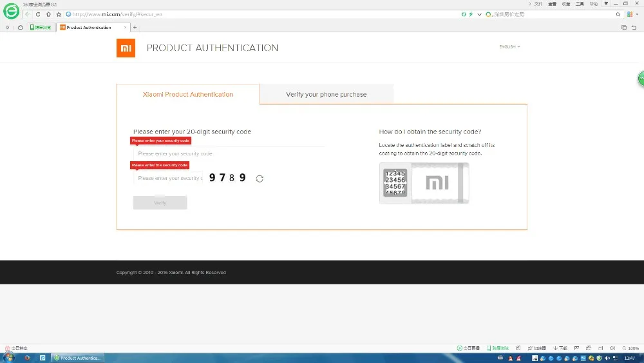
Task: Open the 收藏 menu
Action: pyautogui.click(x=566, y=4)
